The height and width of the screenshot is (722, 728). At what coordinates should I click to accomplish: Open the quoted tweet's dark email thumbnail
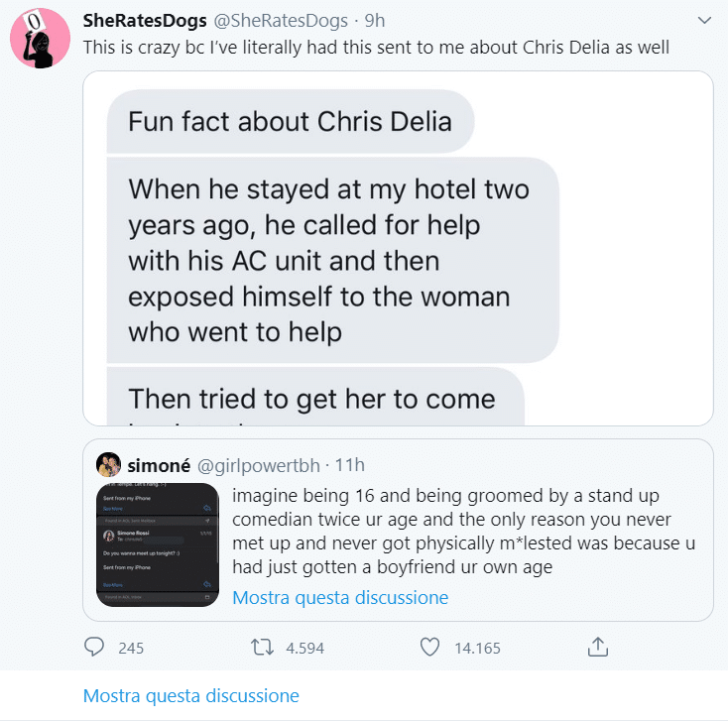point(158,544)
